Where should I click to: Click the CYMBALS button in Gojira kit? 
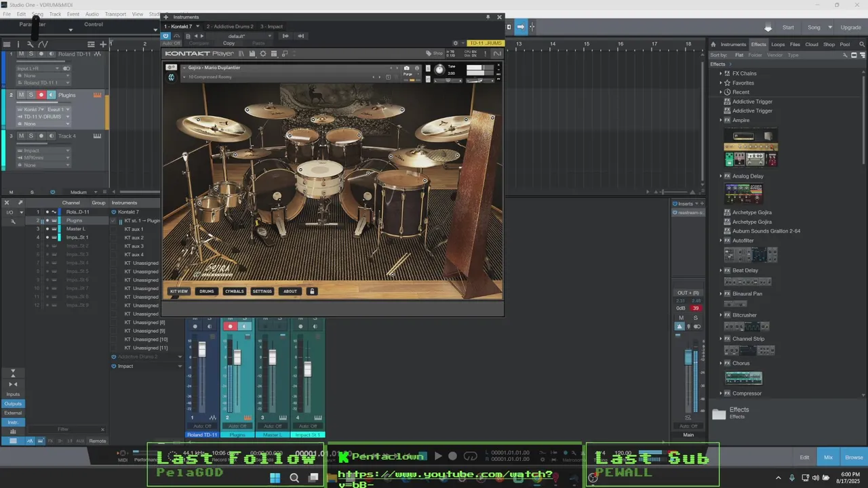[x=234, y=291]
